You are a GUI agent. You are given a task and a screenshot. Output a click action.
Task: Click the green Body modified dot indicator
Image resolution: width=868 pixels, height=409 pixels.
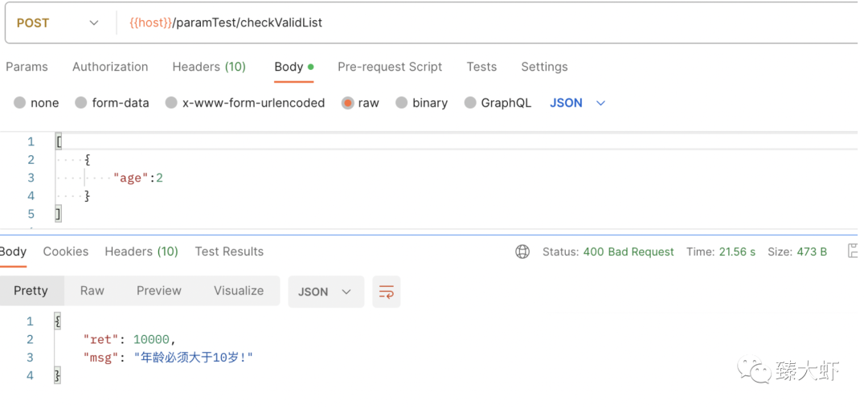pyautogui.click(x=310, y=67)
